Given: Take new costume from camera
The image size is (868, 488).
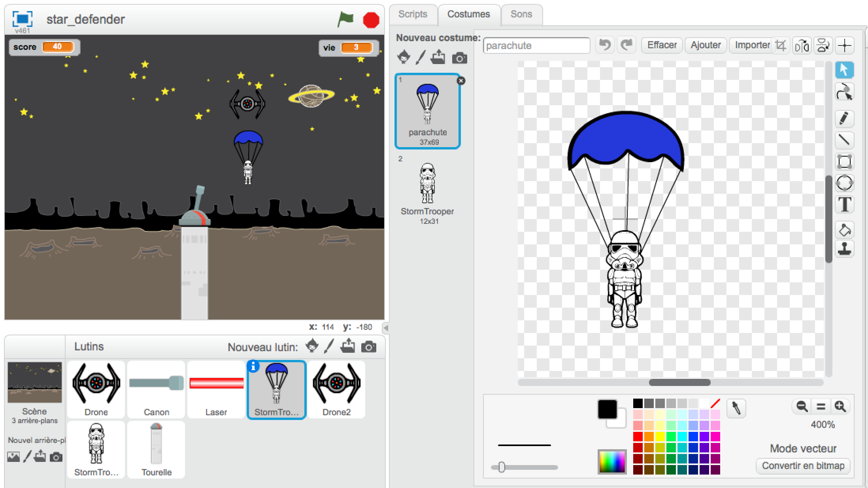Looking at the screenshot, I should [459, 59].
